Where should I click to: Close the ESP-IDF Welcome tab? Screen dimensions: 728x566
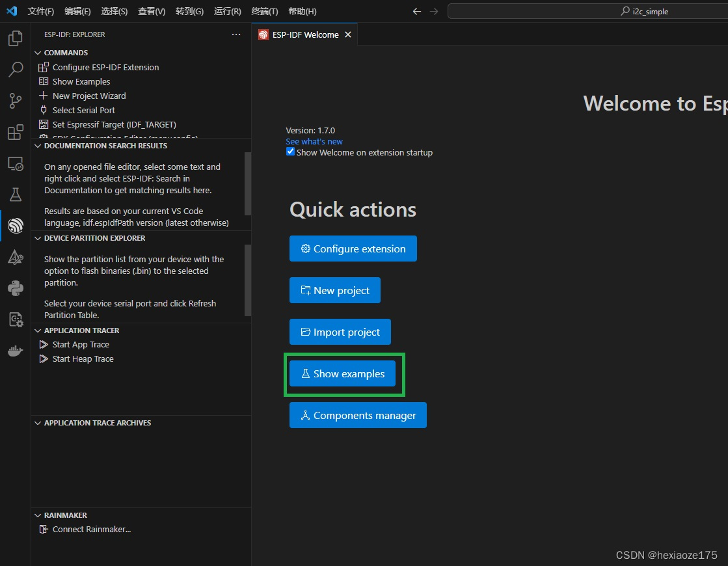[x=348, y=35]
